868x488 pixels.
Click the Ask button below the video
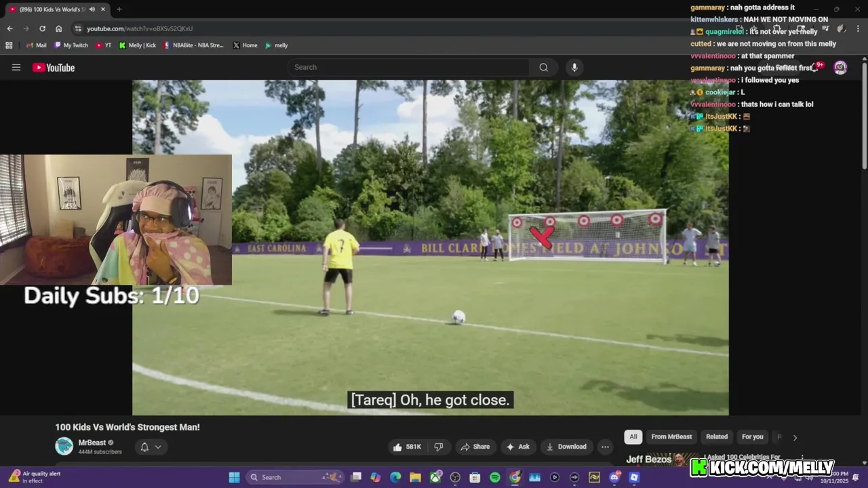tap(517, 447)
